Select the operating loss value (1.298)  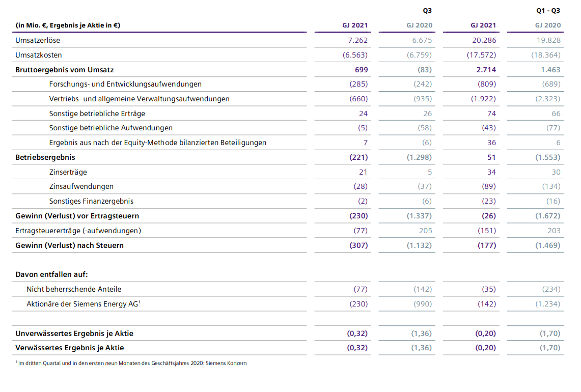coord(419,157)
